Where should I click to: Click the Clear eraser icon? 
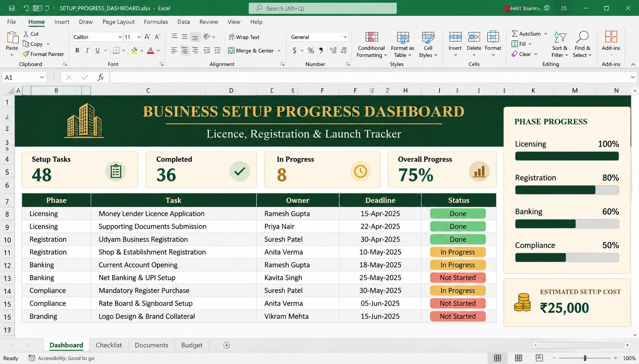pos(514,54)
